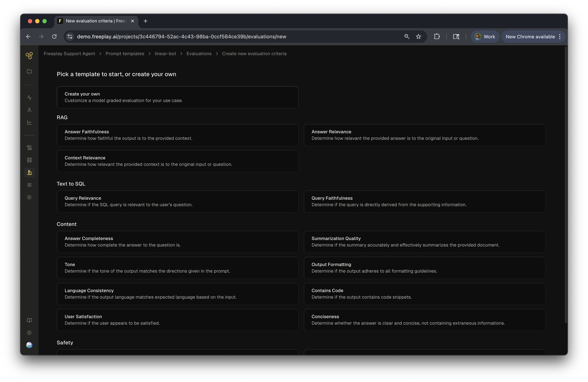Open the line chart analytics icon
Image resolution: width=588 pixels, height=382 pixels.
click(29, 122)
